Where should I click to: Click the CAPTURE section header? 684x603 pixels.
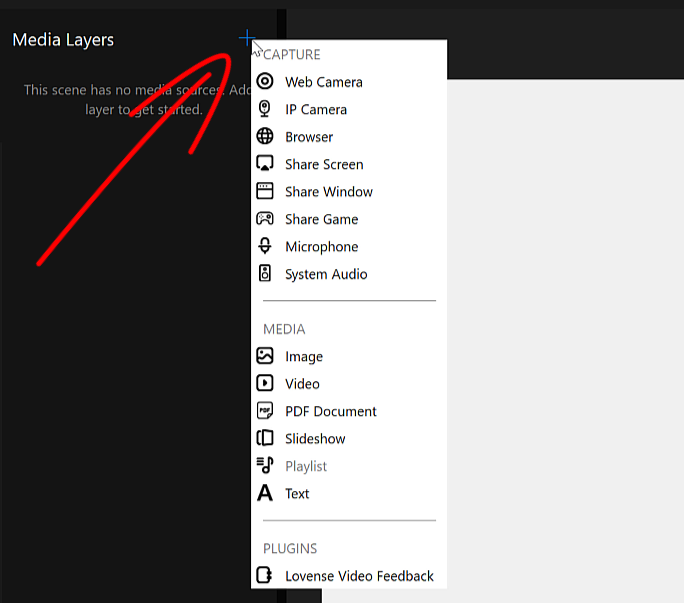coord(291,55)
